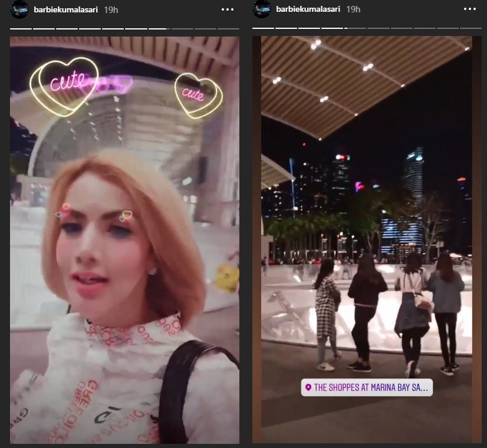
Task: Open barbiekumalasari username on the left story
Action: pyautogui.click(x=66, y=9)
